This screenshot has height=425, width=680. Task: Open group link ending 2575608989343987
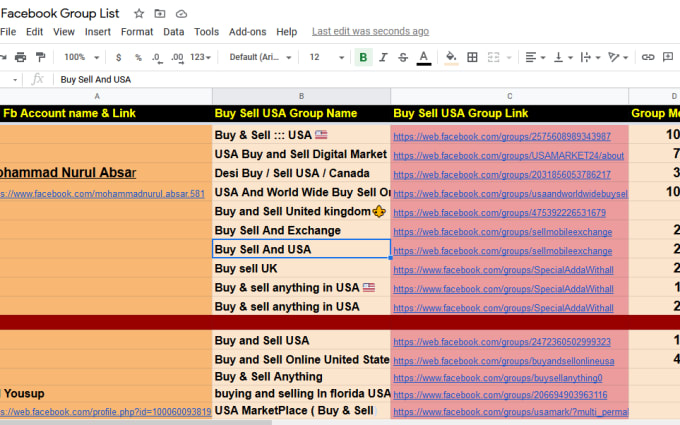tap(502, 137)
